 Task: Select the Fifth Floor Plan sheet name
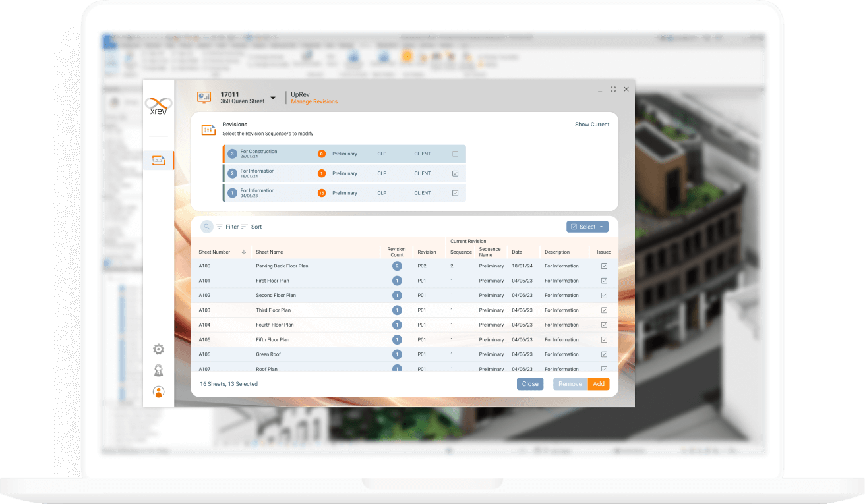pos(273,340)
